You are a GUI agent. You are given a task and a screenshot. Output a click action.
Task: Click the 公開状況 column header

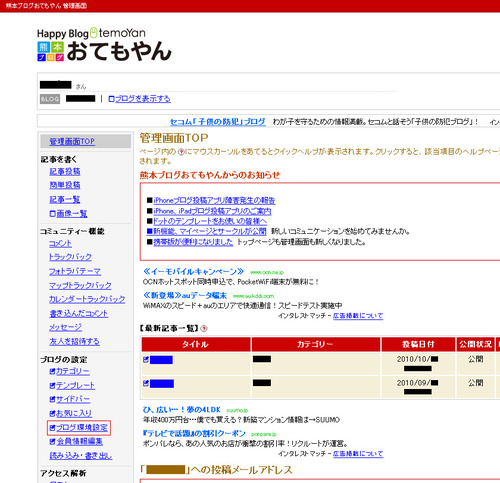(476, 344)
